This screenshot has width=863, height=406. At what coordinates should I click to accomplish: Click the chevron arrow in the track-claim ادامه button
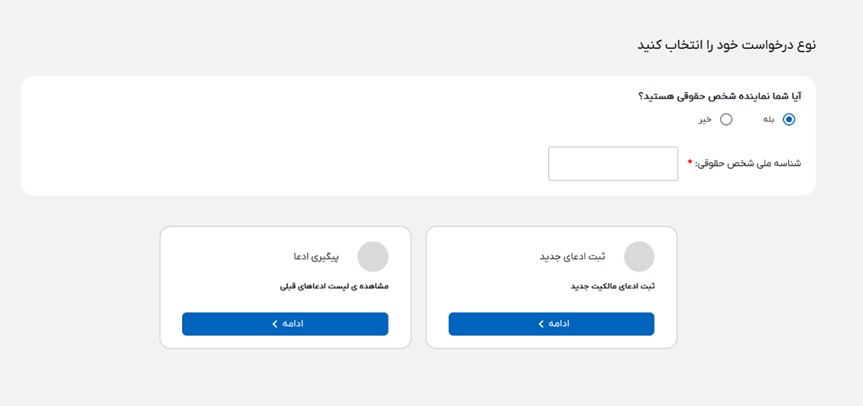[x=275, y=324]
